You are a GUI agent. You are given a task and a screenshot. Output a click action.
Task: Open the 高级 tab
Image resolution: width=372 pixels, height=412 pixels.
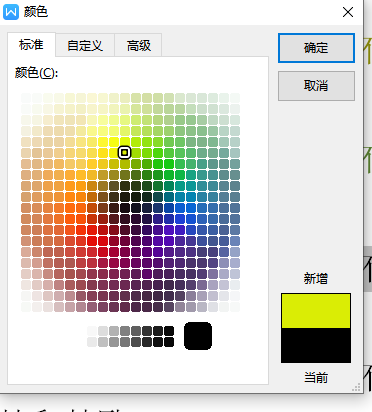139,45
